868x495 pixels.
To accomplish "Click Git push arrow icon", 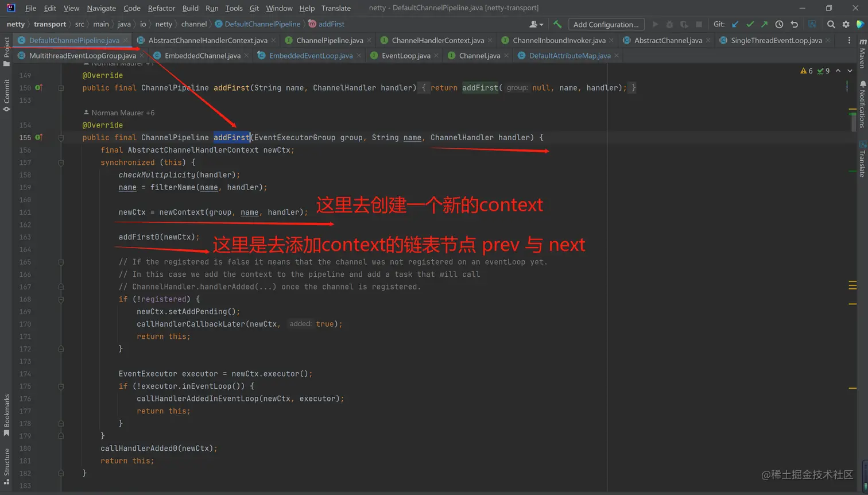I will pyautogui.click(x=764, y=24).
